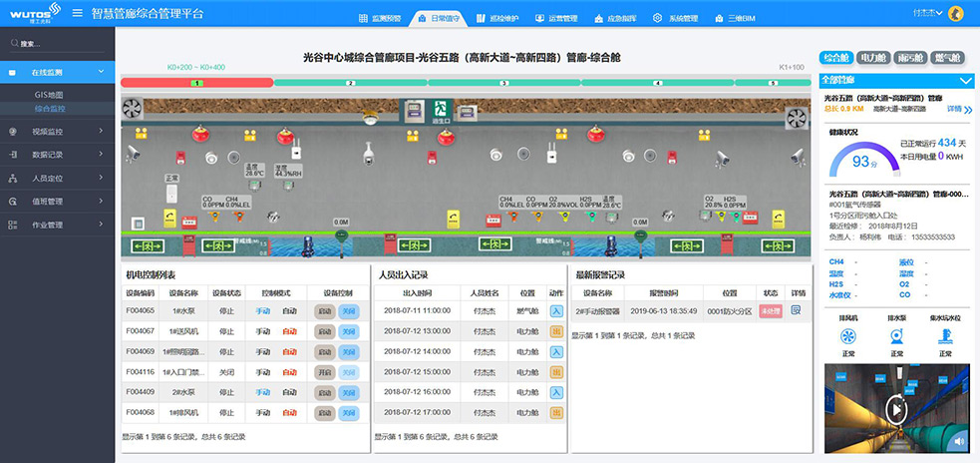This screenshot has width=980, height=463.
Task: Click the drainage pump (排水泵) status icon
Action: coord(896,336)
